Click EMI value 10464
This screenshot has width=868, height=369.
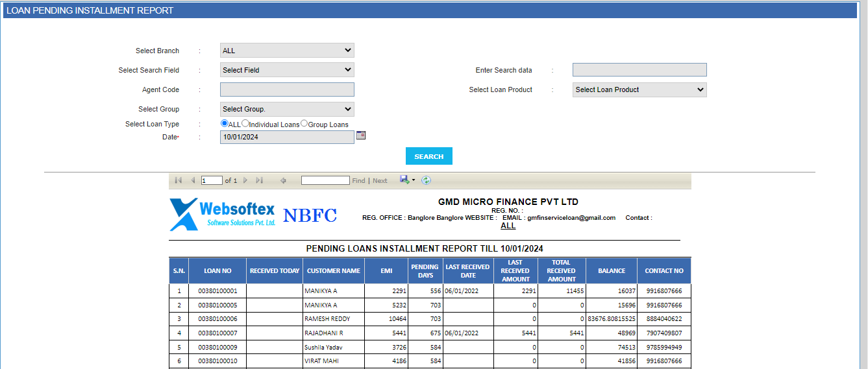[x=397, y=319]
